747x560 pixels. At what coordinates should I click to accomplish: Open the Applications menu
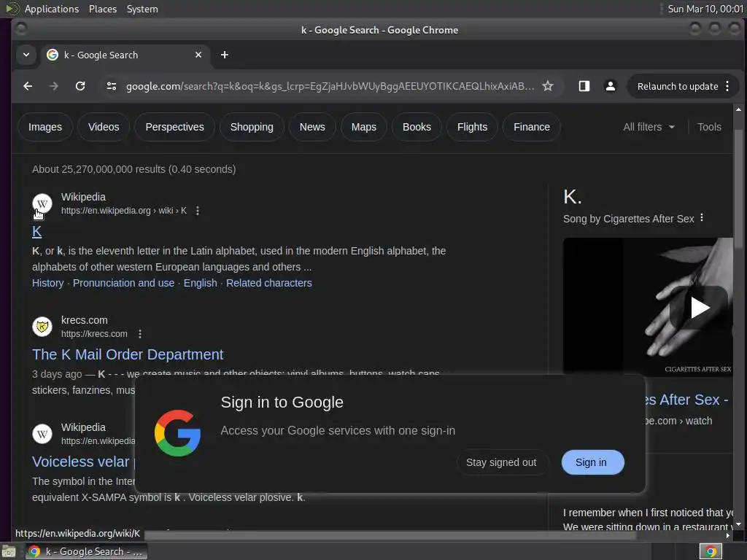click(52, 9)
